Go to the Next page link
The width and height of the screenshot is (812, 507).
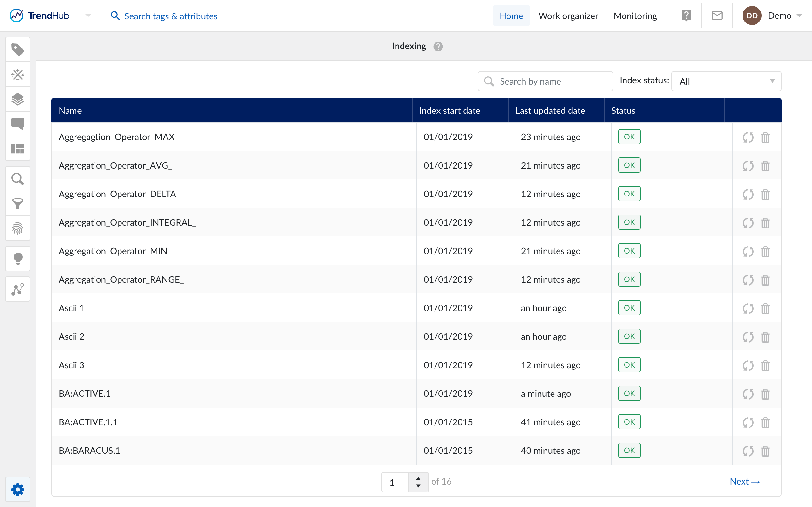point(744,482)
